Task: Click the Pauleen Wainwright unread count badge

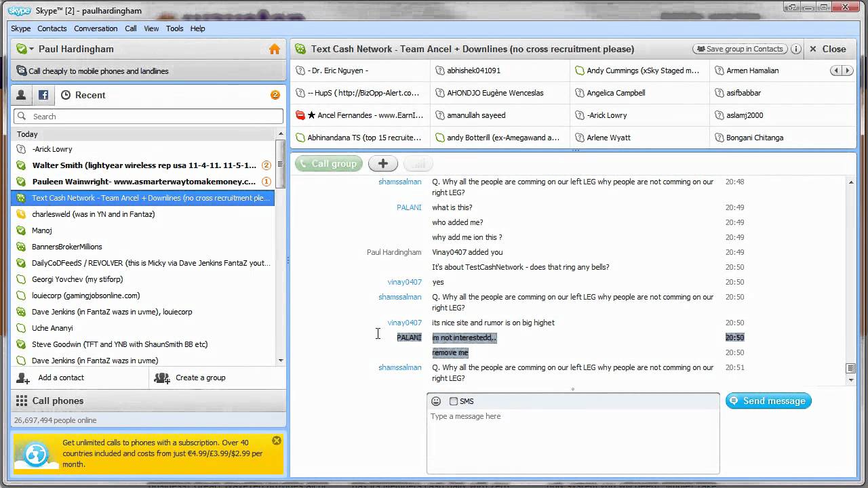Action: [266, 182]
